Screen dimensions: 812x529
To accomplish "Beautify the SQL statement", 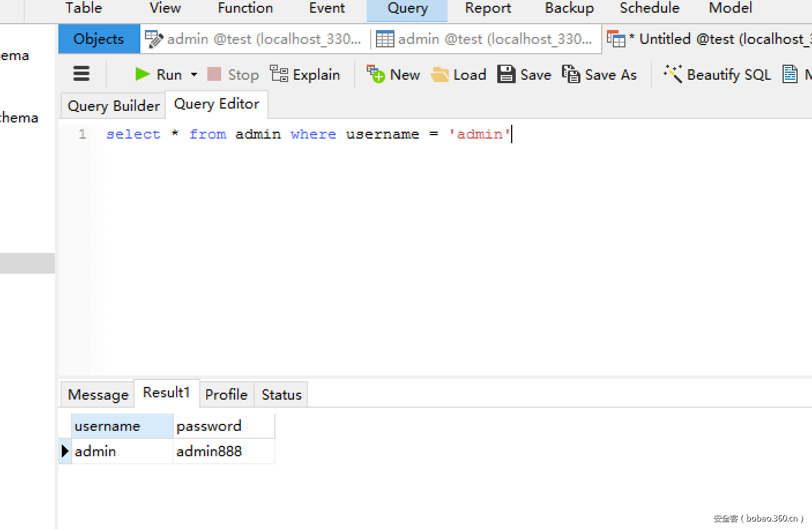I will pyautogui.click(x=716, y=74).
